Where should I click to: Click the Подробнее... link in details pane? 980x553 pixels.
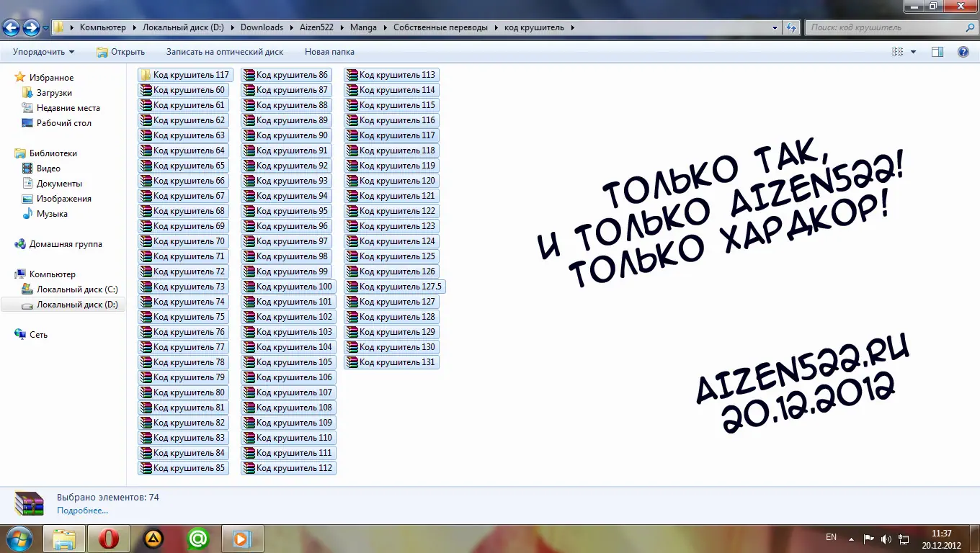tap(82, 511)
